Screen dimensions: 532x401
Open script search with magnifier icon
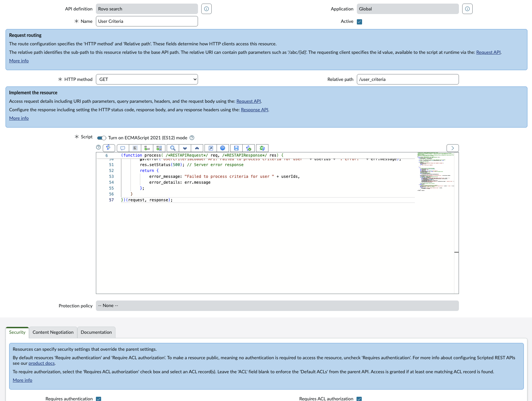pyautogui.click(x=173, y=148)
